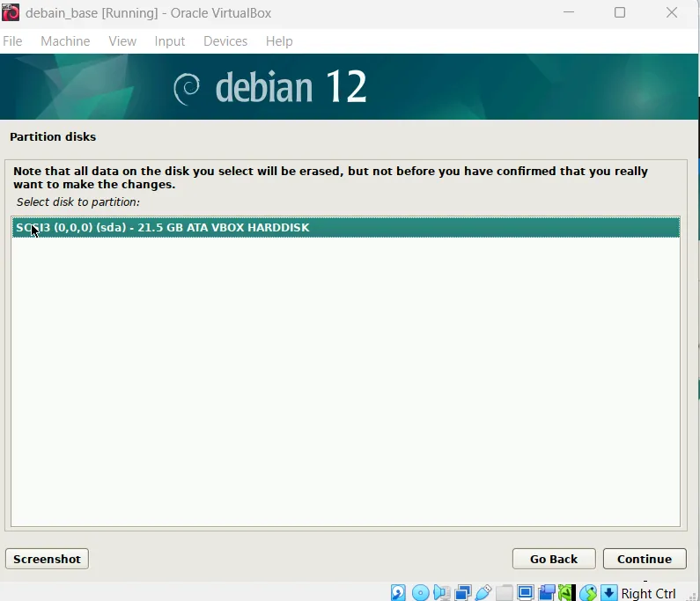Image resolution: width=700 pixels, height=601 pixels.
Task: Close the debain_base VirtualBox window
Action: pos(672,12)
